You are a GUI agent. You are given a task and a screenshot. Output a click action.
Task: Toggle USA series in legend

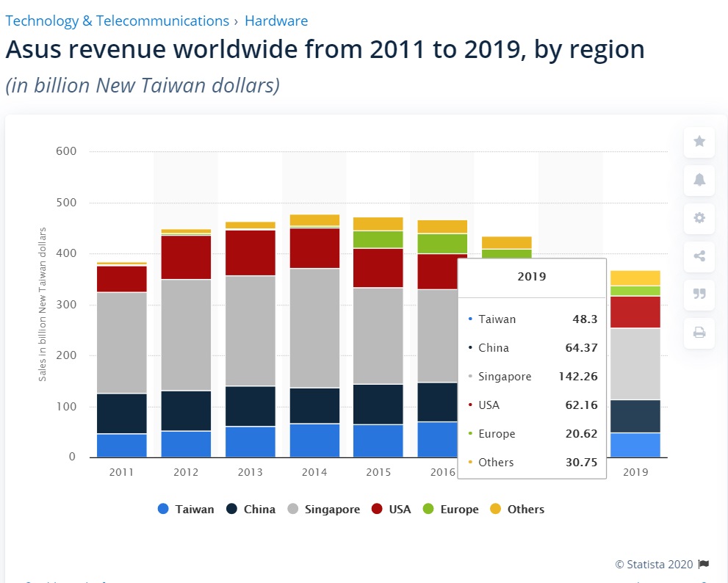click(x=392, y=509)
